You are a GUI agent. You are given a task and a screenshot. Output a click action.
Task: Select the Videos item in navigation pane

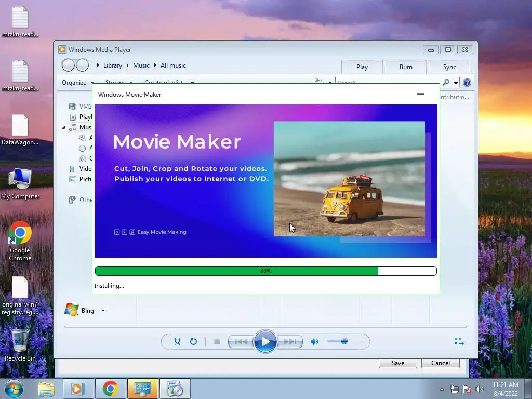click(x=81, y=169)
